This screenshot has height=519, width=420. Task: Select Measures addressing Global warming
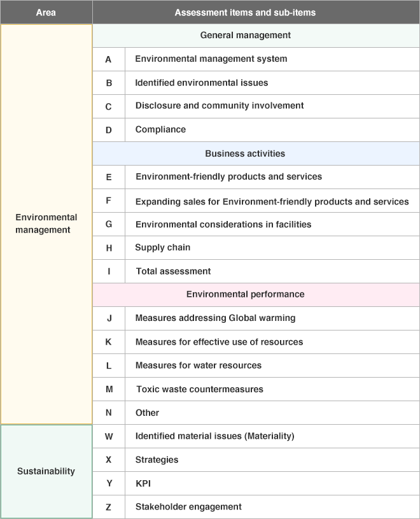coord(215,318)
